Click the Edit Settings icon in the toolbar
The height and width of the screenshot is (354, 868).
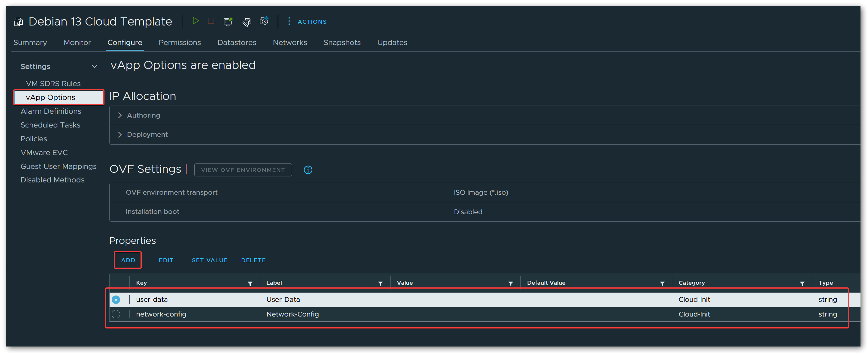(247, 22)
